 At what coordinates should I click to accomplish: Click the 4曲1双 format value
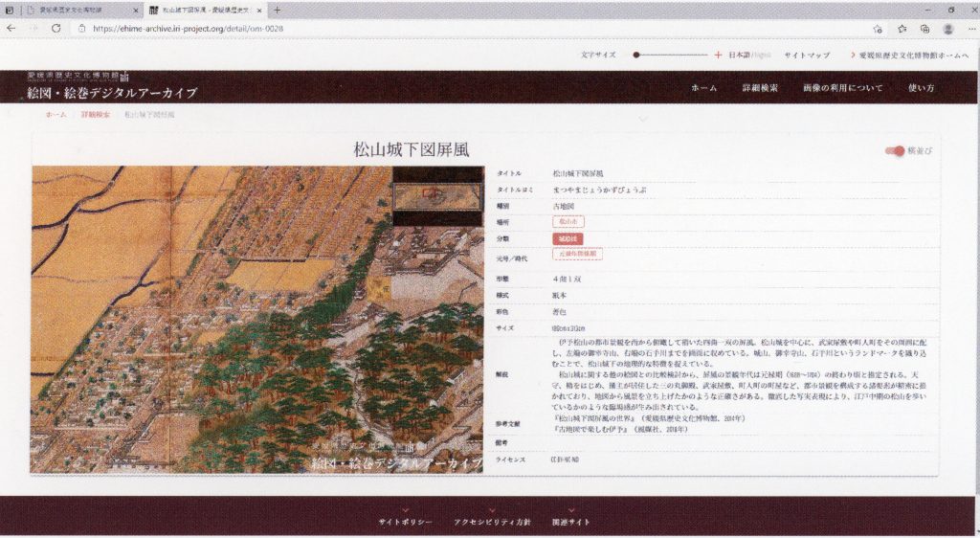click(x=567, y=280)
